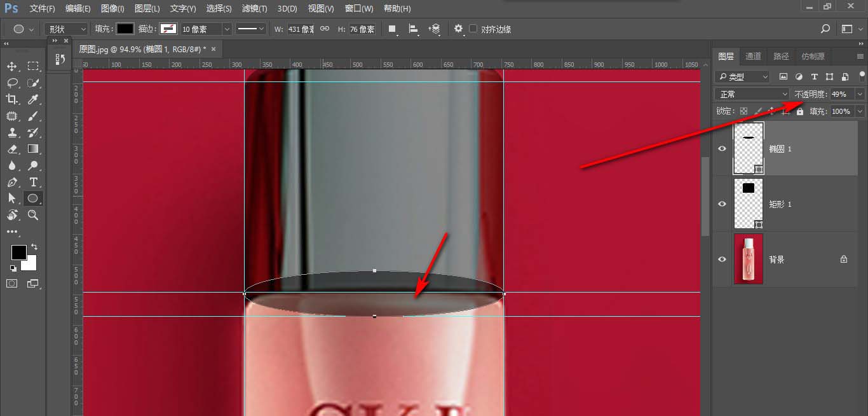Click the link width and height icon
The height and width of the screenshot is (416, 868).
pos(324,29)
